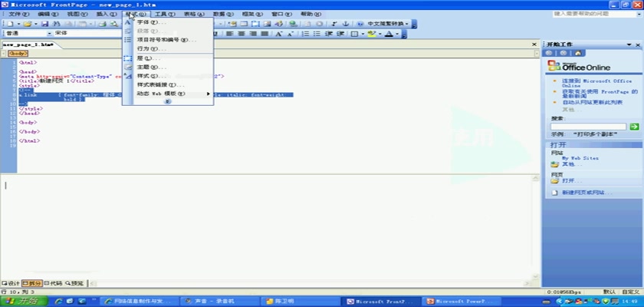Screen dimensions: 644x307
Task: Click the Decrease Indent icon
Action: tap(329, 34)
